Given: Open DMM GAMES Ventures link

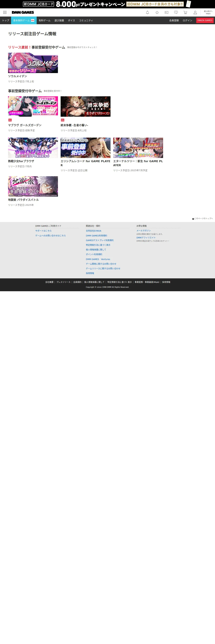Looking at the screenshot, I should tap(98, 259).
